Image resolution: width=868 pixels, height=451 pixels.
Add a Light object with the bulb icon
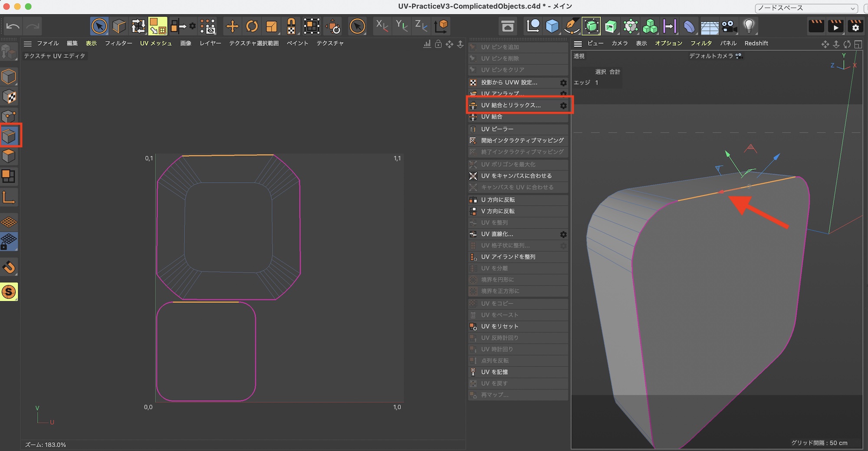[x=749, y=26]
